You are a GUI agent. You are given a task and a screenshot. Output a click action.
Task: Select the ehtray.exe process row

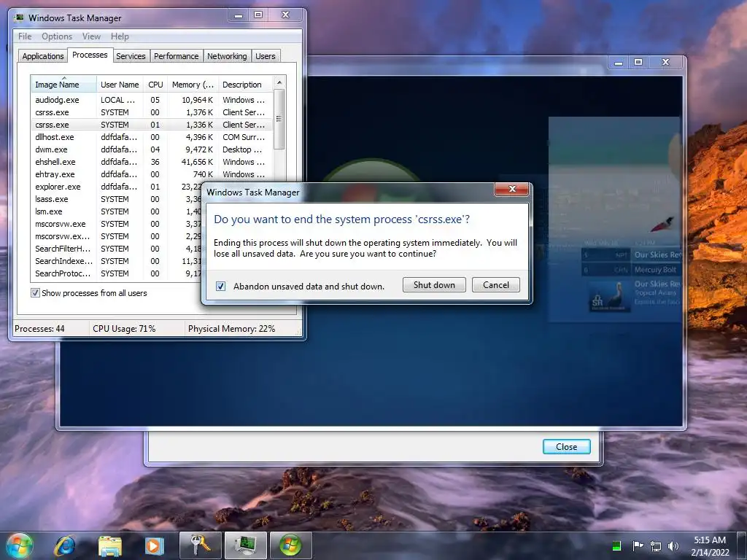click(x=152, y=174)
